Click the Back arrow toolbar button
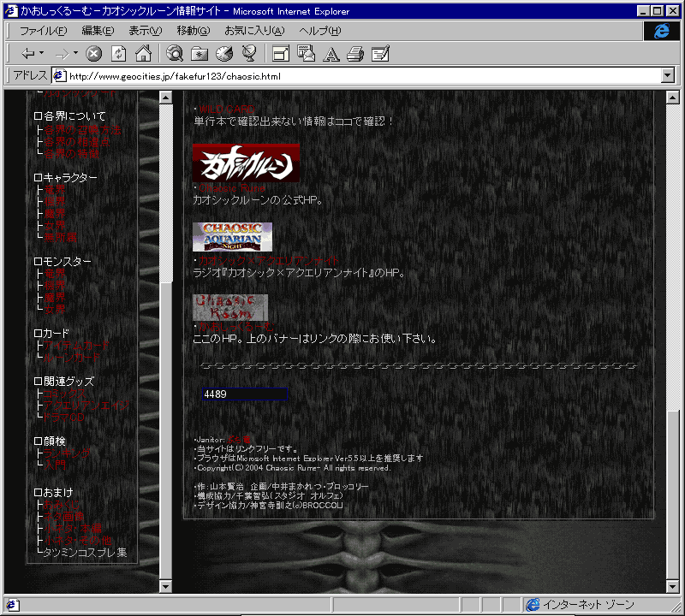This screenshot has width=685, height=616. coord(28,54)
